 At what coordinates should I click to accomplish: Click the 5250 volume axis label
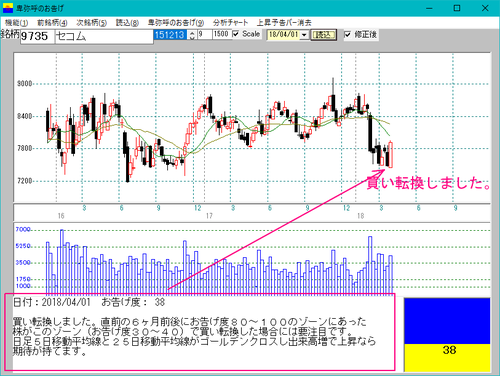click(x=23, y=246)
